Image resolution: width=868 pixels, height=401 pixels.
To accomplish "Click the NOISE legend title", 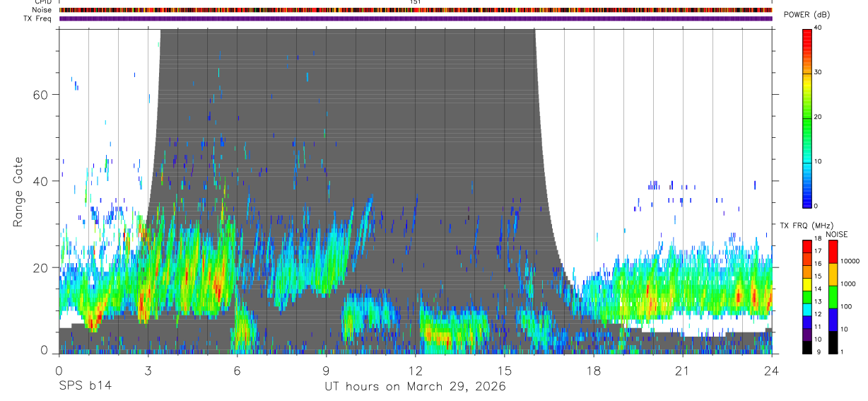I will 836,234.
